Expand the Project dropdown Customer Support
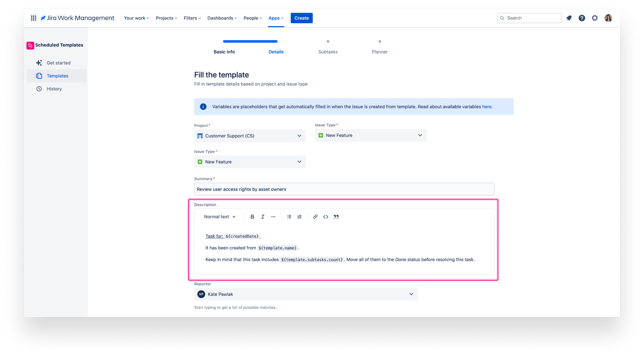Screen dimensions: 644x356 click(x=250, y=136)
